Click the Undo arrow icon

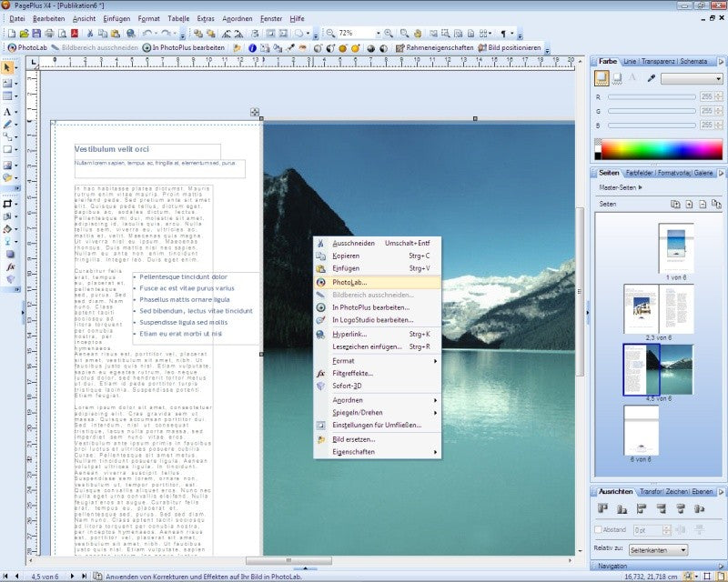tap(147, 34)
